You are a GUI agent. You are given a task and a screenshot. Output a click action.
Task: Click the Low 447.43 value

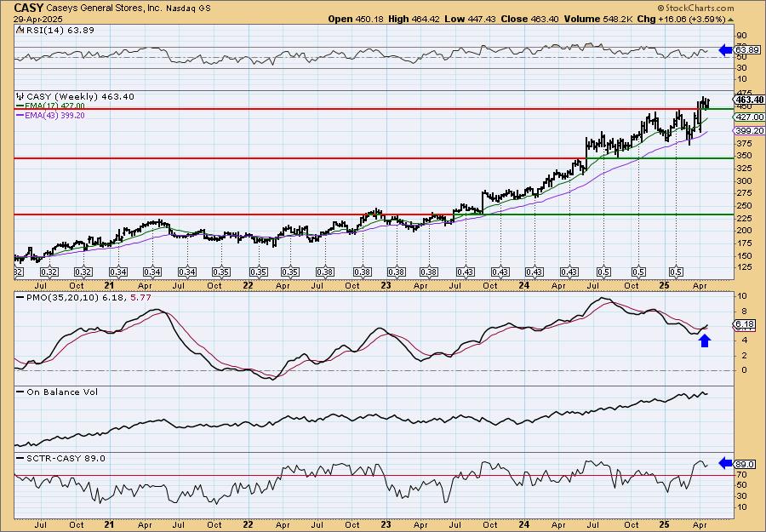point(470,19)
